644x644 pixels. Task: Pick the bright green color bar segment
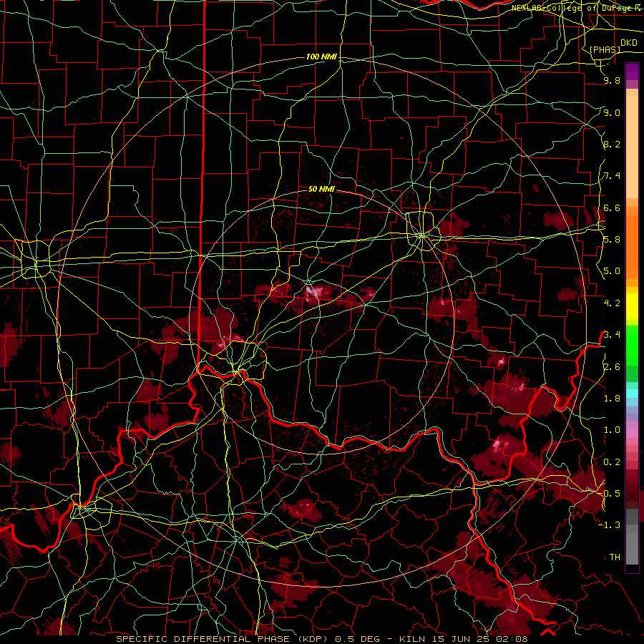pyautogui.click(x=632, y=345)
